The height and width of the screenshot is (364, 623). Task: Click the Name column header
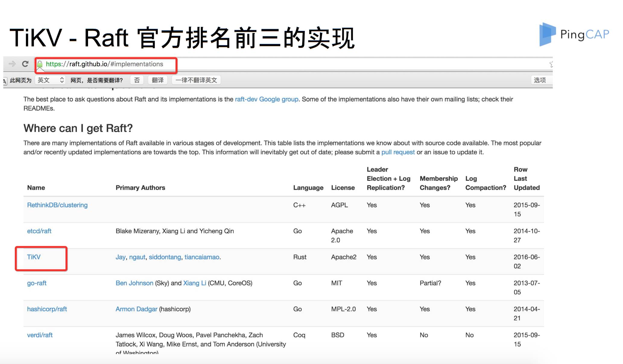[36, 188]
